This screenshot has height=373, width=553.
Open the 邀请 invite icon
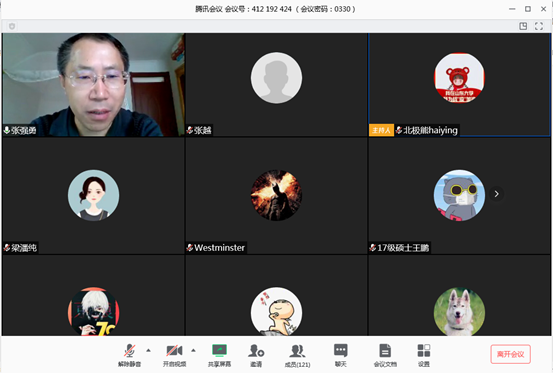256,355
